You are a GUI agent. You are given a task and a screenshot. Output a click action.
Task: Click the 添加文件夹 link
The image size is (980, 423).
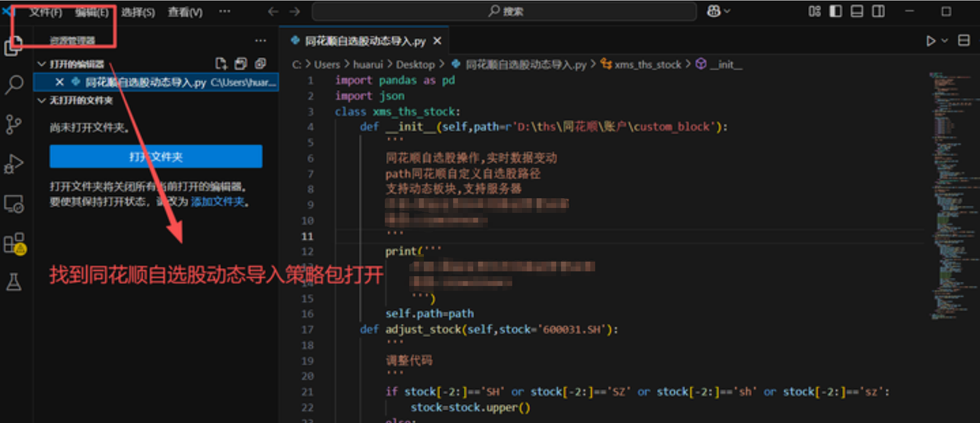[217, 202]
